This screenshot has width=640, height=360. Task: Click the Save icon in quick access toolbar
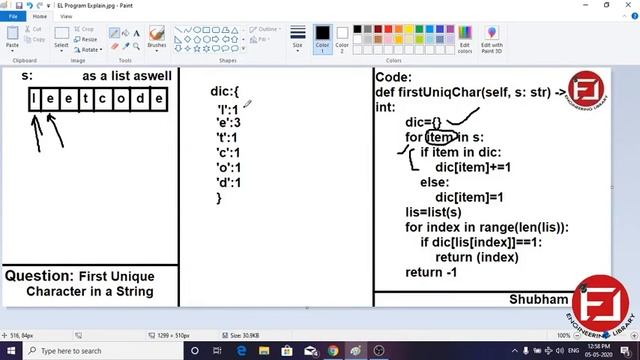coord(19,5)
